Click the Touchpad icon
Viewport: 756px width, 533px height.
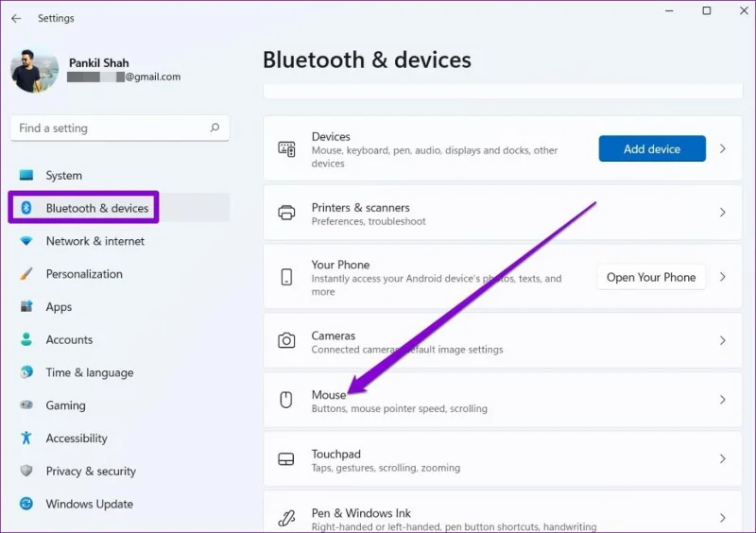point(286,458)
